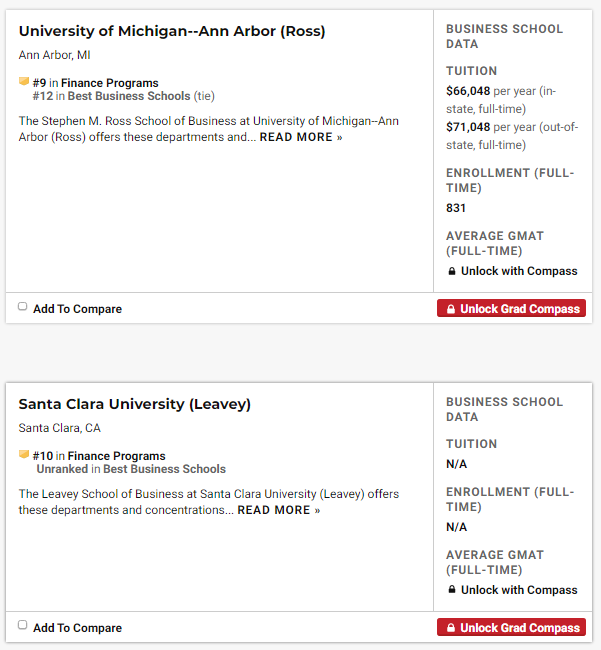The height and width of the screenshot is (650, 601).
Task: Click the #9 Finance Programs ranking badge icon
Action: pyautogui.click(x=24, y=82)
